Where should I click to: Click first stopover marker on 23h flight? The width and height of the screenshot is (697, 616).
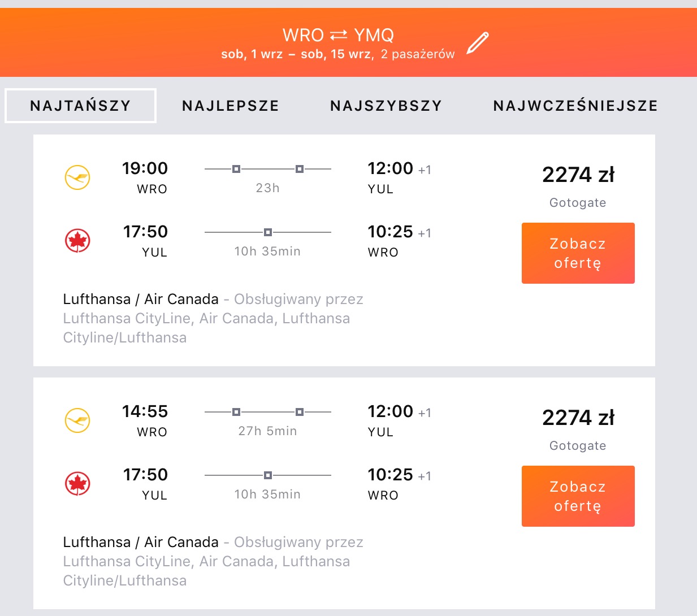(236, 169)
